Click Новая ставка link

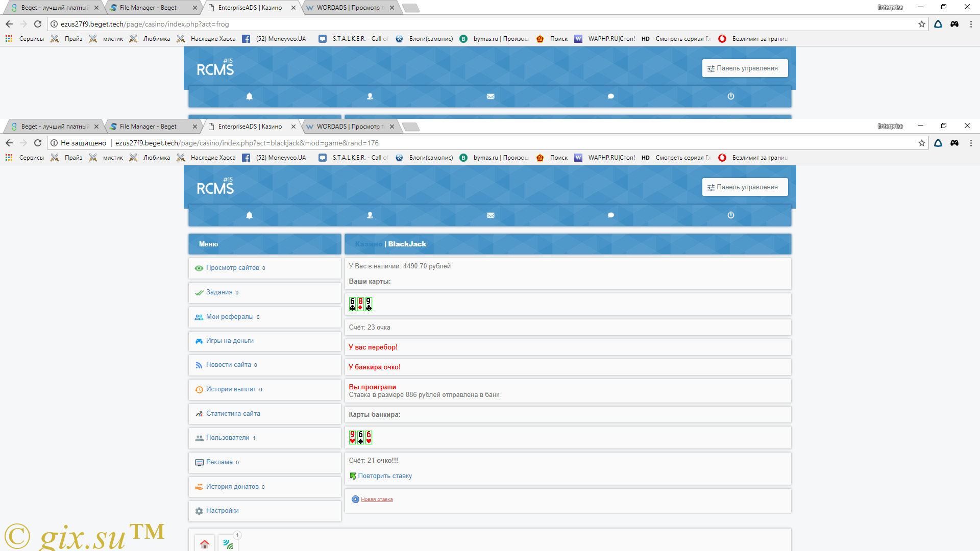pos(377,499)
